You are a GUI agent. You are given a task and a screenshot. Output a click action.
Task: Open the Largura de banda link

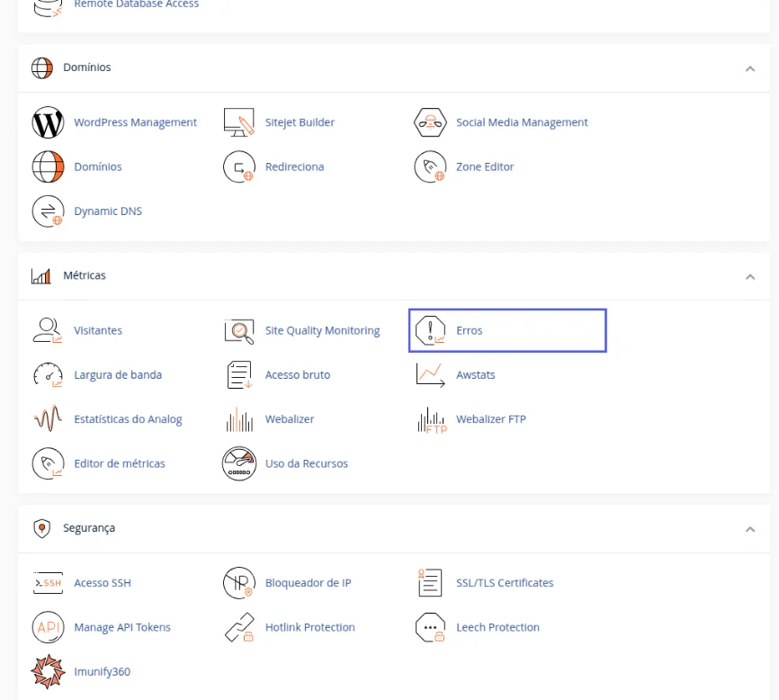pos(118,375)
